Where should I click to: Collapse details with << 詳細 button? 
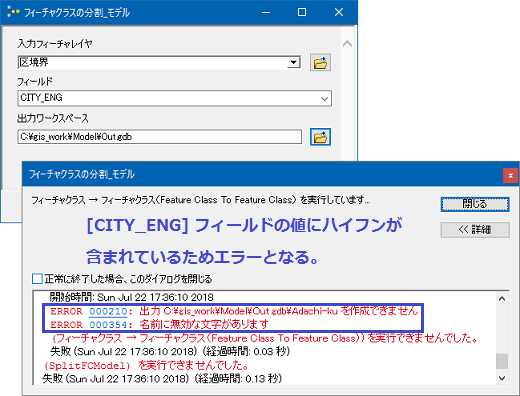[475, 230]
